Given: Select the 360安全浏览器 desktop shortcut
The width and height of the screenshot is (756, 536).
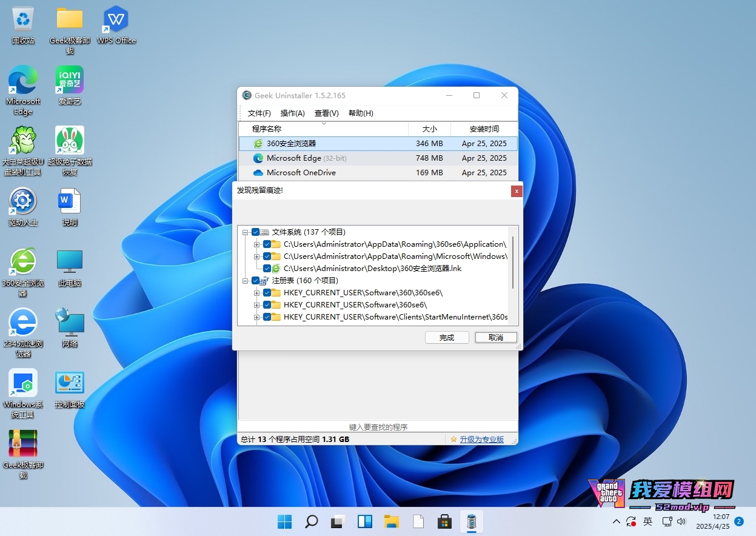Looking at the screenshot, I should coord(23,272).
